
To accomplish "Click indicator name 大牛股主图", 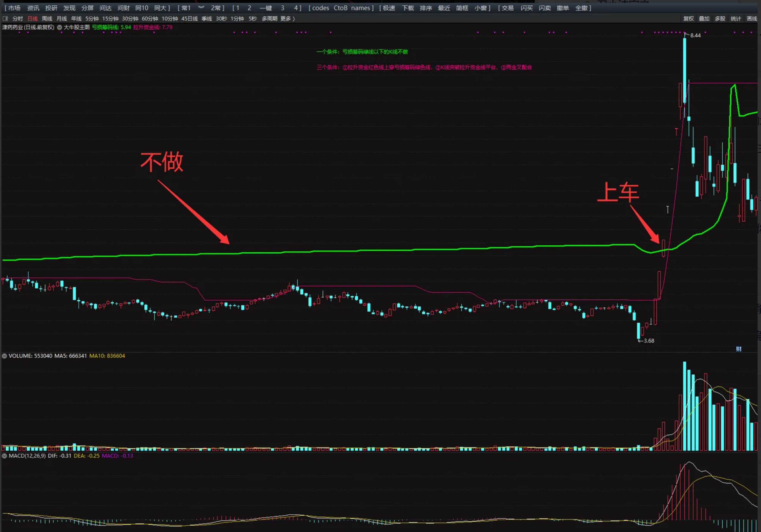I will click(77, 27).
